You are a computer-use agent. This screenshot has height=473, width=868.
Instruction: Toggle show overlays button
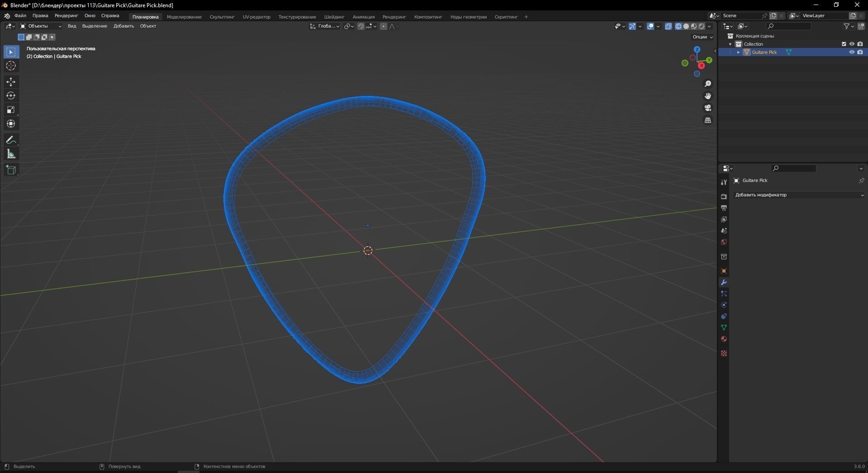[650, 26]
